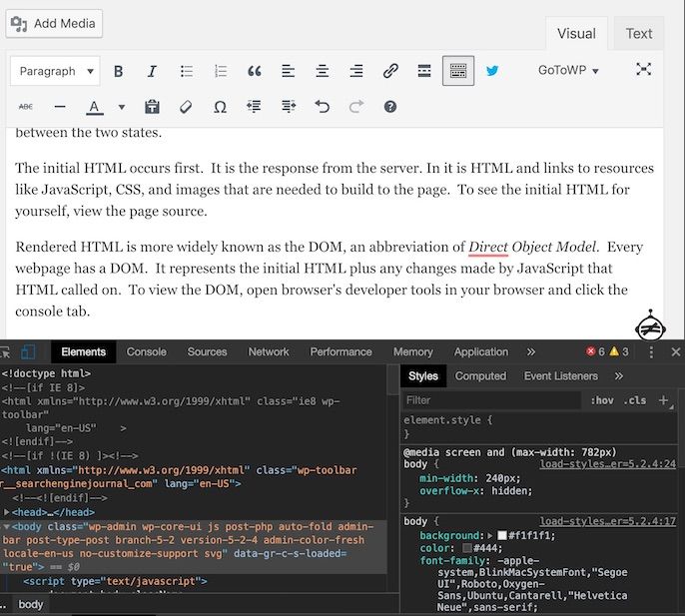
Task: Toggle italic formatting
Action: coord(152,71)
